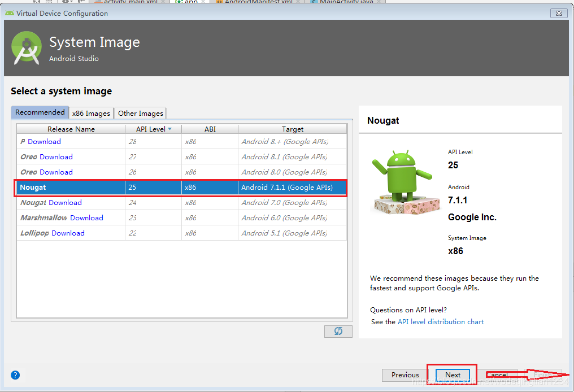Download the Marshmallow system image
This screenshot has height=392, width=574.
coord(87,218)
